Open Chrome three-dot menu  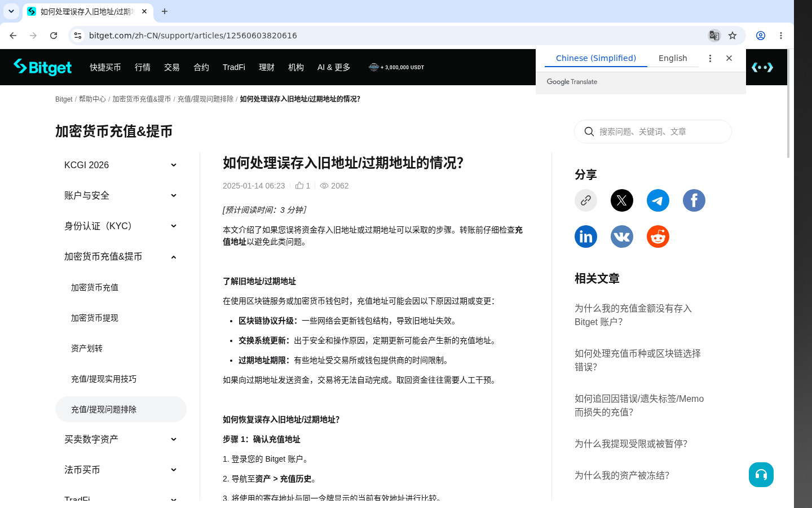(781, 36)
